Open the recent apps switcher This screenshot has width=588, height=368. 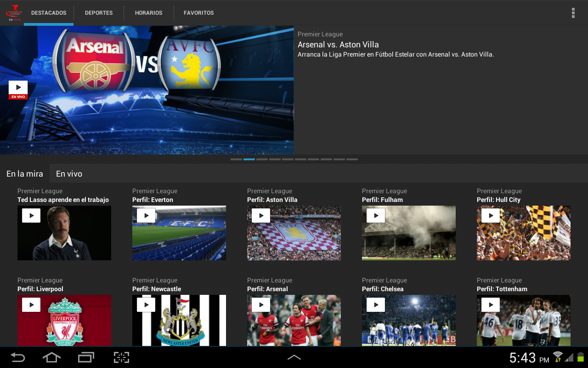click(x=86, y=357)
